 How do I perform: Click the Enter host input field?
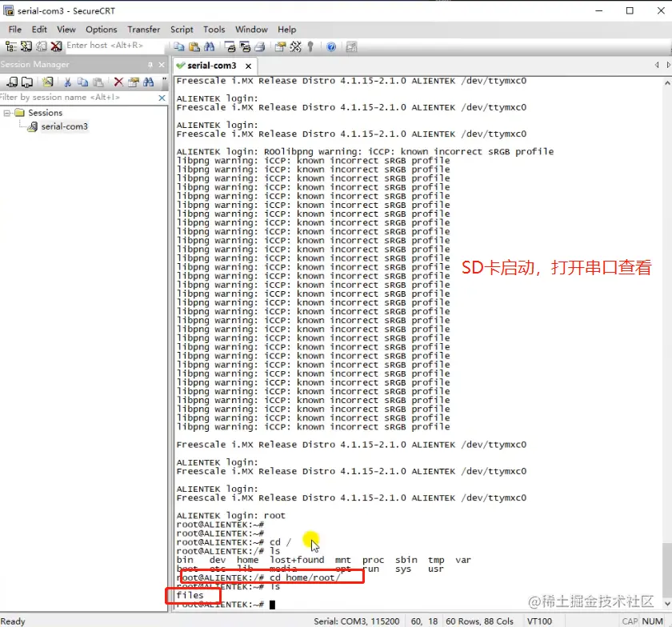tap(114, 46)
